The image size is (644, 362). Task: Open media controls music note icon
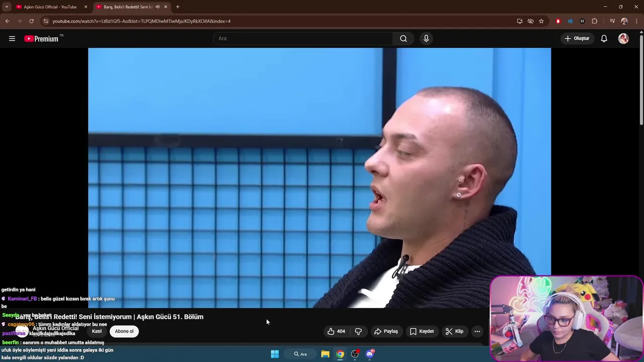click(612, 21)
